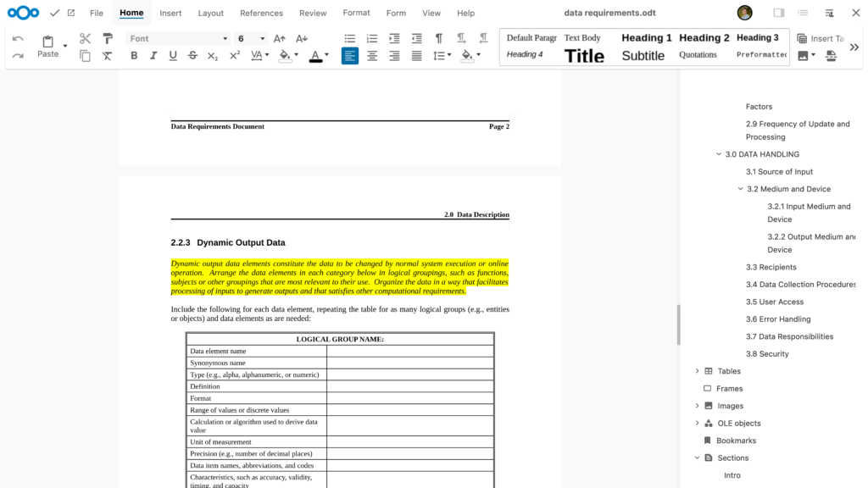The width and height of the screenshot is (868, 488).
Task: Clear direct formatting icon
Action: [x=107, y=55]
